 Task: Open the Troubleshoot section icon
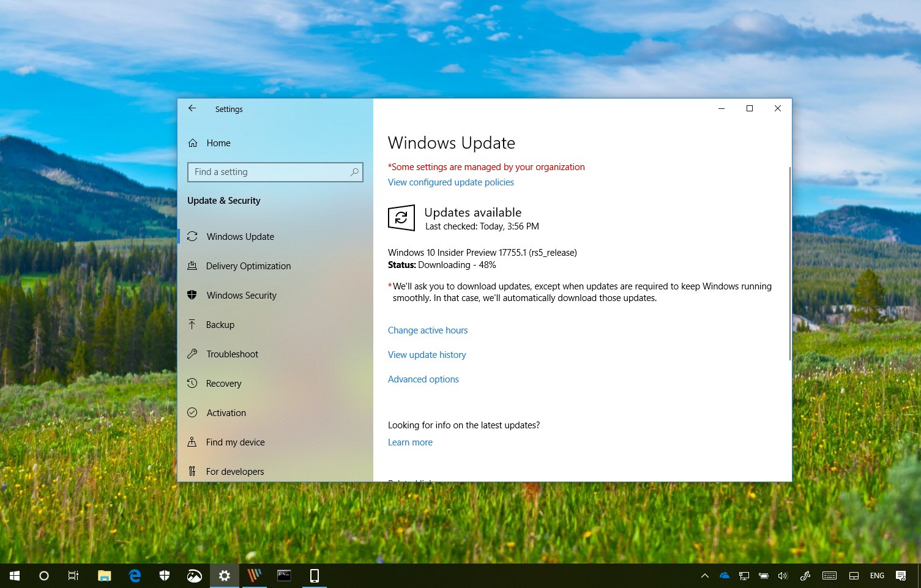(x=193, y=354)
